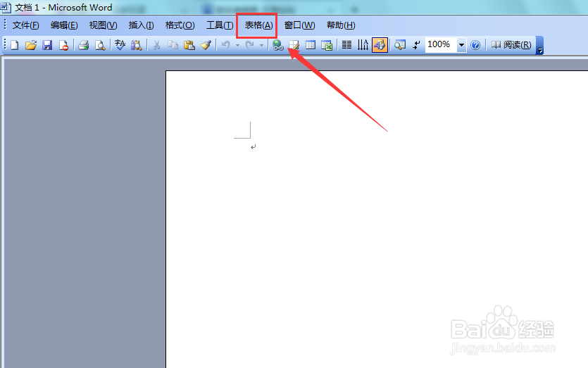Image resolution: width=588 pixels, height=368 pixels.
Task: Toggle Show/Hide formatting marks
Action: 416,45
